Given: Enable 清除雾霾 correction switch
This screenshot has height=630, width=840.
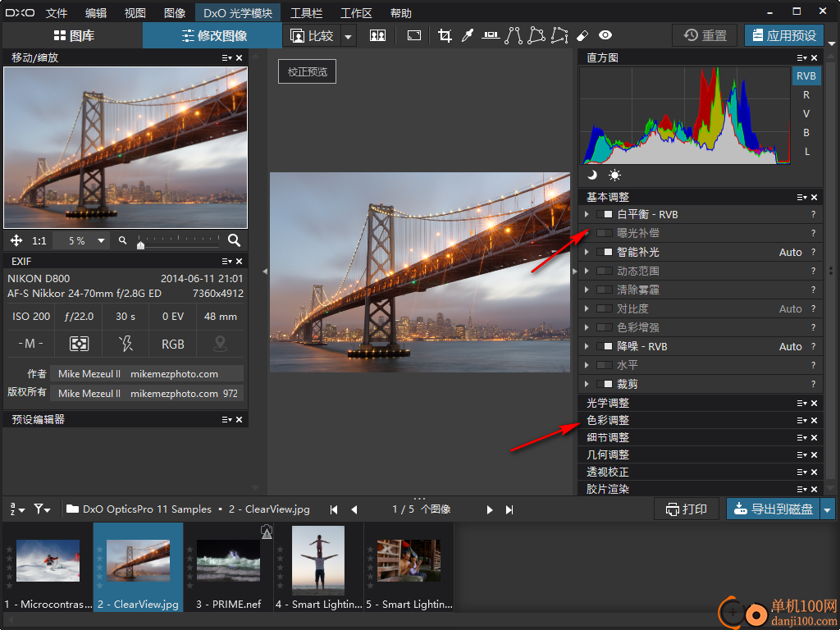Looking at the screenshot, I should [605, 290].
